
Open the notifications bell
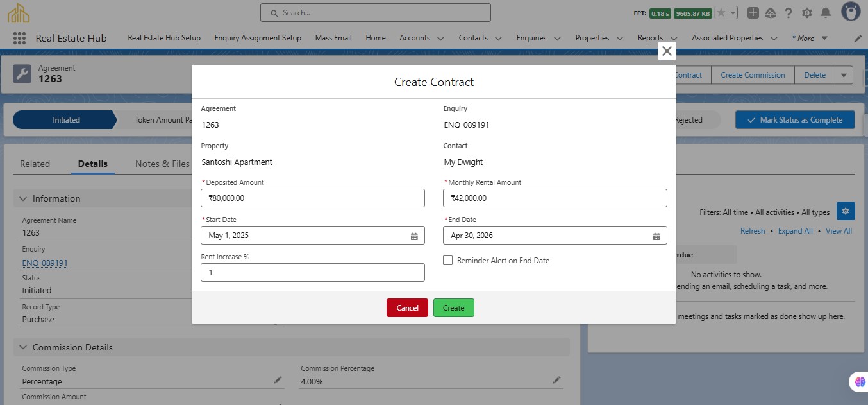click(x=826, y=13)
